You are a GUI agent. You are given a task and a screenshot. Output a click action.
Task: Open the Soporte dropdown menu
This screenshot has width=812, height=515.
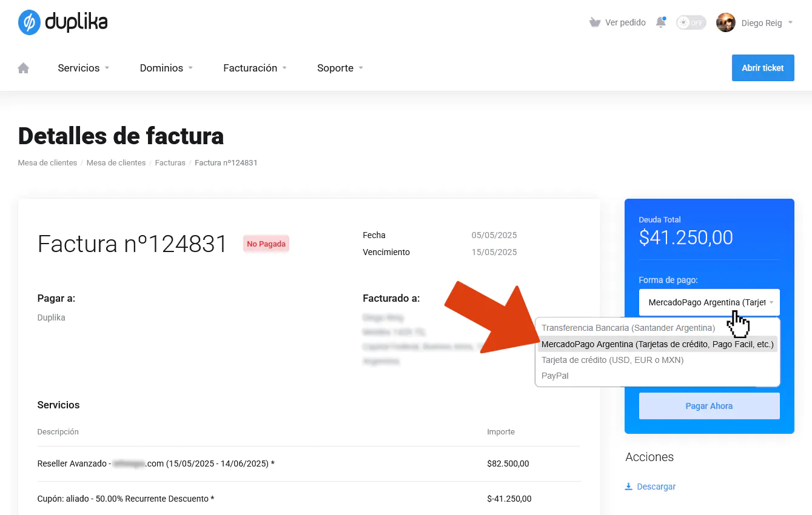tap(340, 68)
